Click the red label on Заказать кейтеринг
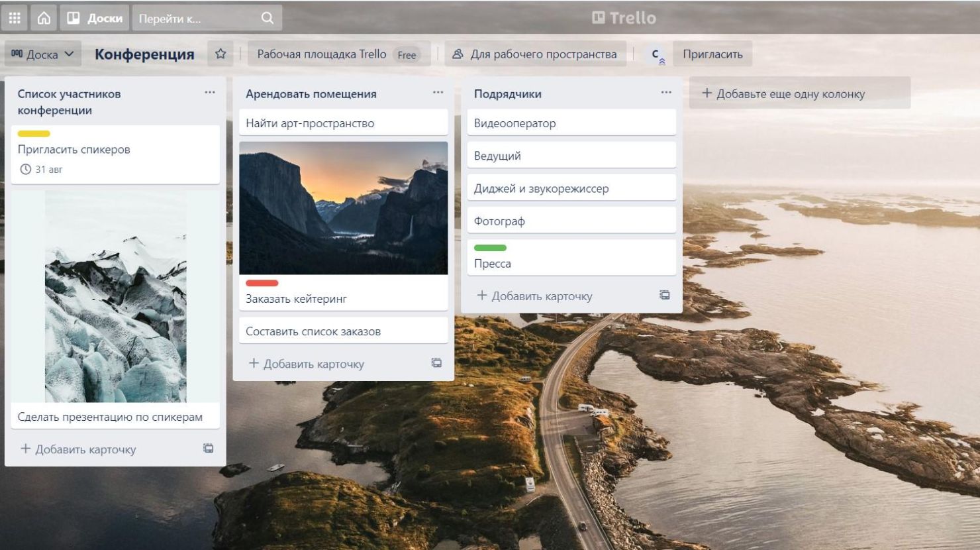The width and height of the screenshot is (980, 550). [262, 283]
